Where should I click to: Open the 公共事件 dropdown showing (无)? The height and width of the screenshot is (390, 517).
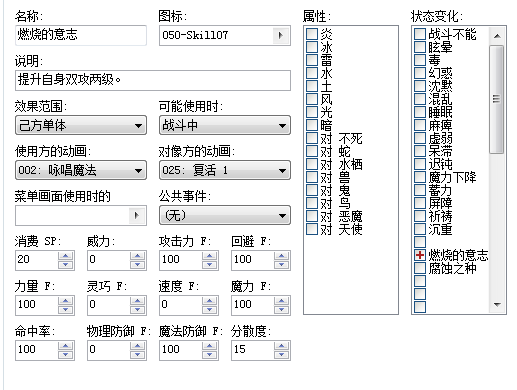click(x=225, y=215)
